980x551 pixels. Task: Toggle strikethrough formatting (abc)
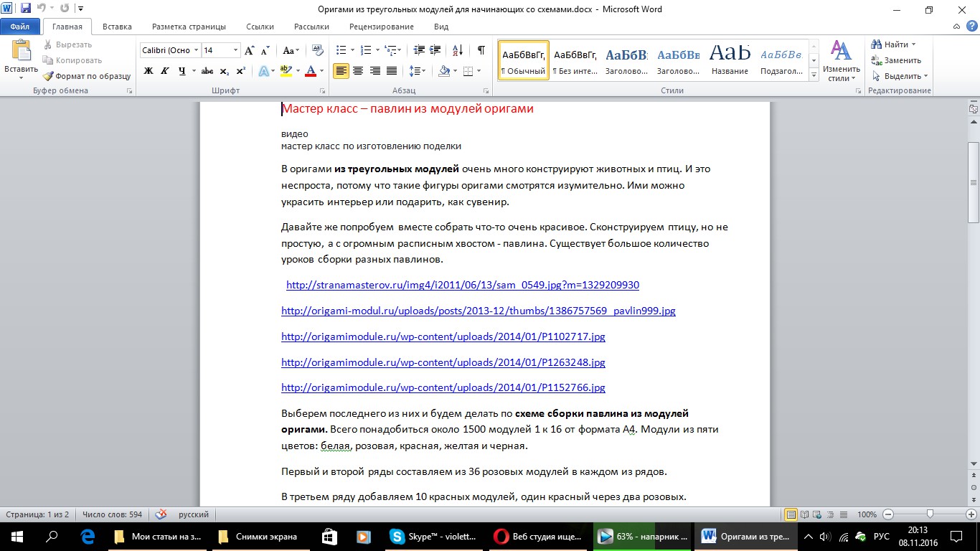point(207,71)
